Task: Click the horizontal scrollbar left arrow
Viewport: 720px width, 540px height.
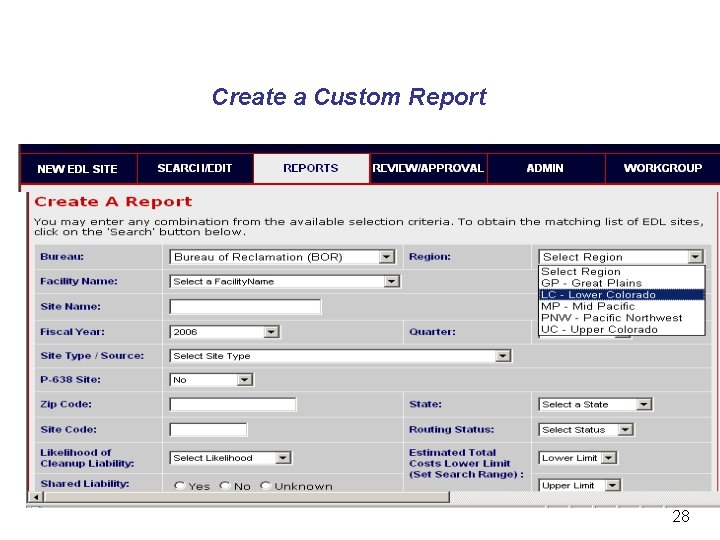Action: click(36, 497)
